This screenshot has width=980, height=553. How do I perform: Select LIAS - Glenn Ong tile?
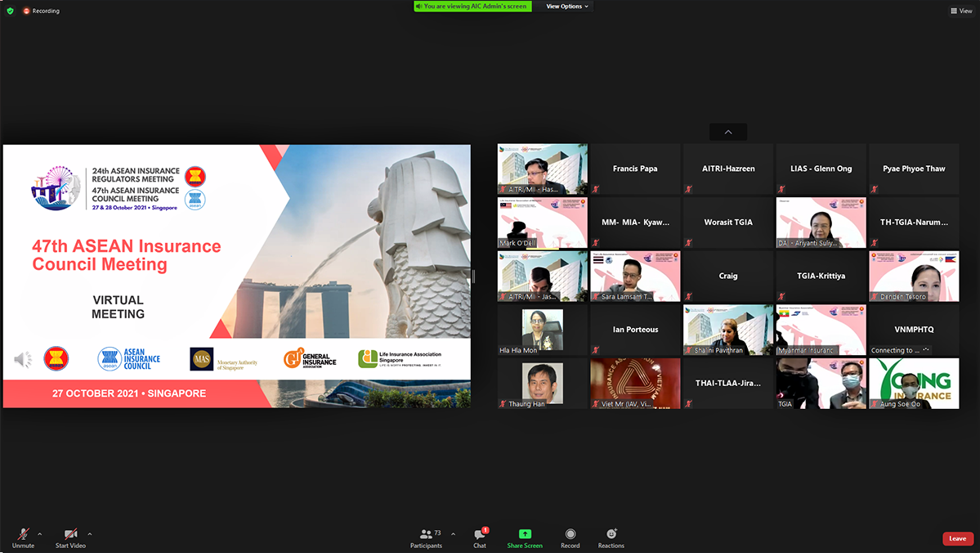[821, 169]
